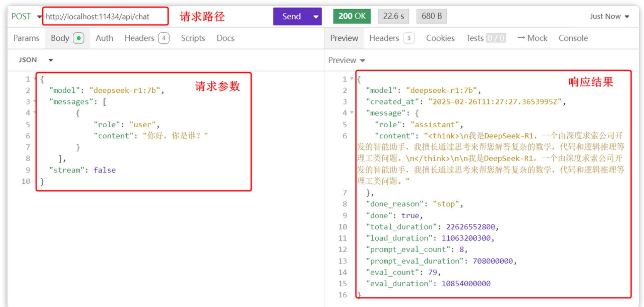The width and height of the screenshot is (644, 307).
Task: Switch to the Params tab
Action: (26, 38)
